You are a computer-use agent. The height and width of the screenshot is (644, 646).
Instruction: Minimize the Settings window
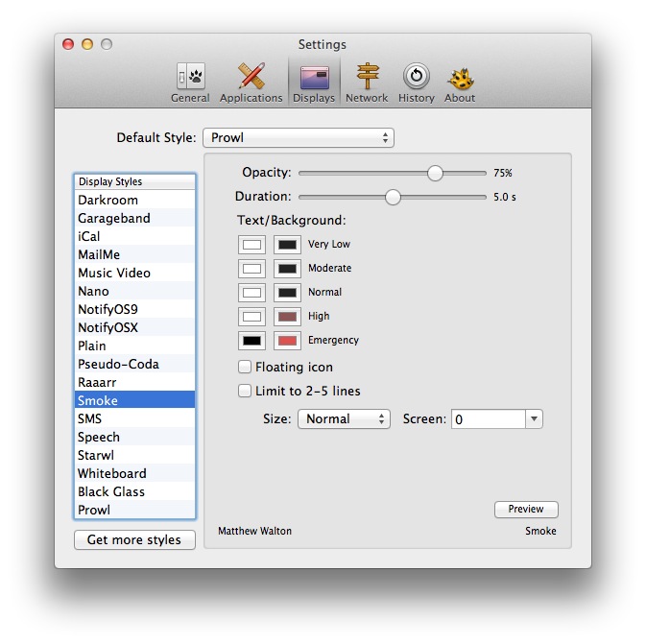(x=87, y=44)
